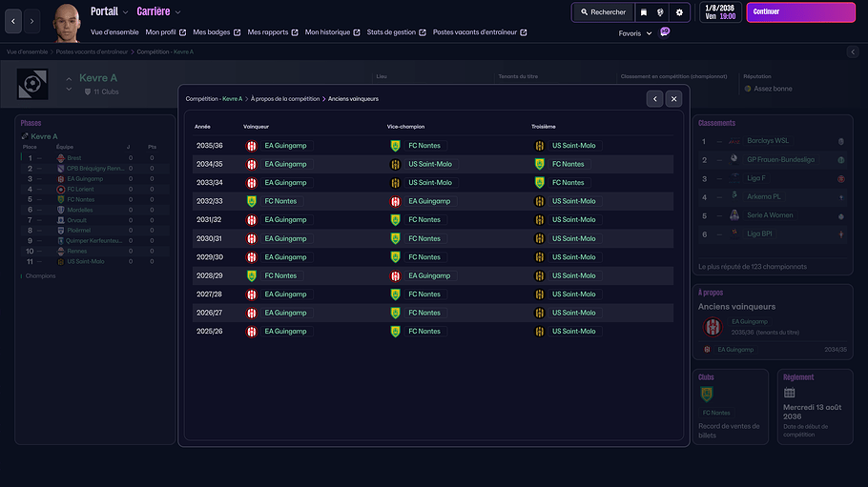Click Postes vacants d'entraîneur breadcrumb link
Image resolution: width=868 pixels, height=487 pixels.
pos(92,51)
